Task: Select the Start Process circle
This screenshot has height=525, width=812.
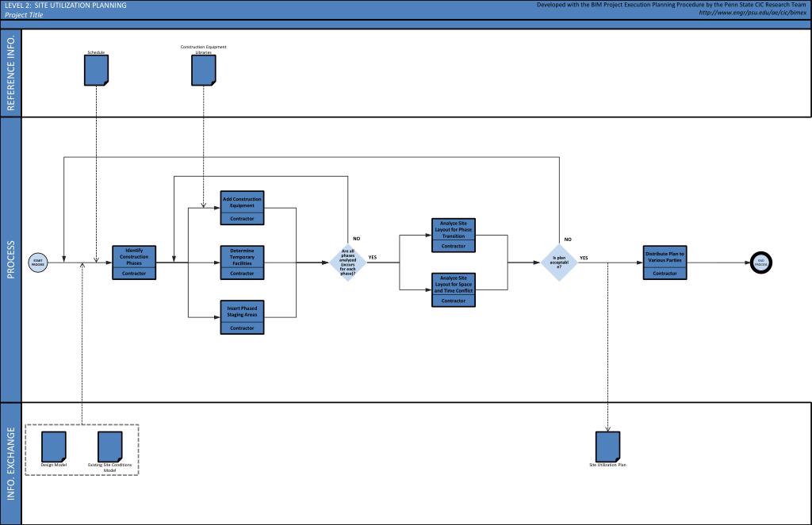Action: coord(38,262)
